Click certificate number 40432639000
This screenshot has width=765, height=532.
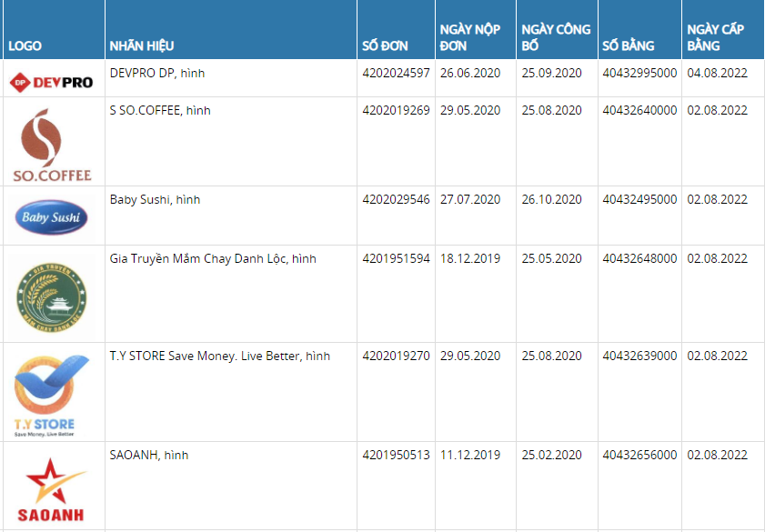point(639,356)
